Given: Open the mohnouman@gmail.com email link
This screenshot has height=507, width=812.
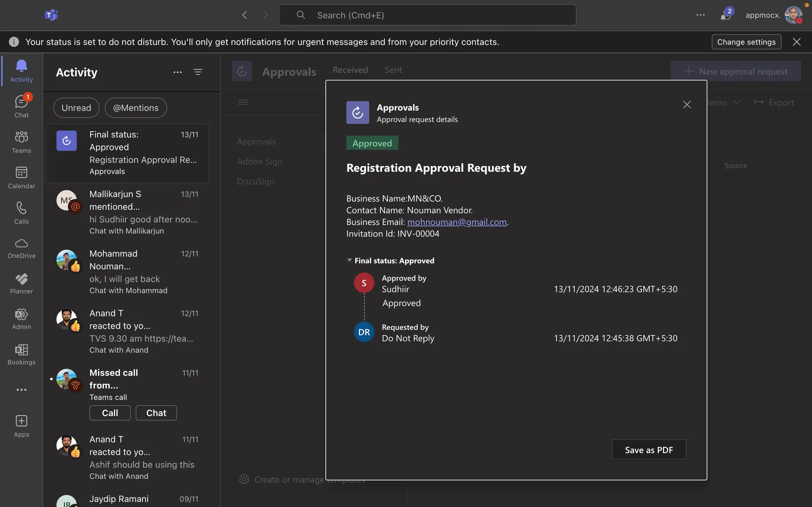Looking at the screenshot, I should click(457, 222).
